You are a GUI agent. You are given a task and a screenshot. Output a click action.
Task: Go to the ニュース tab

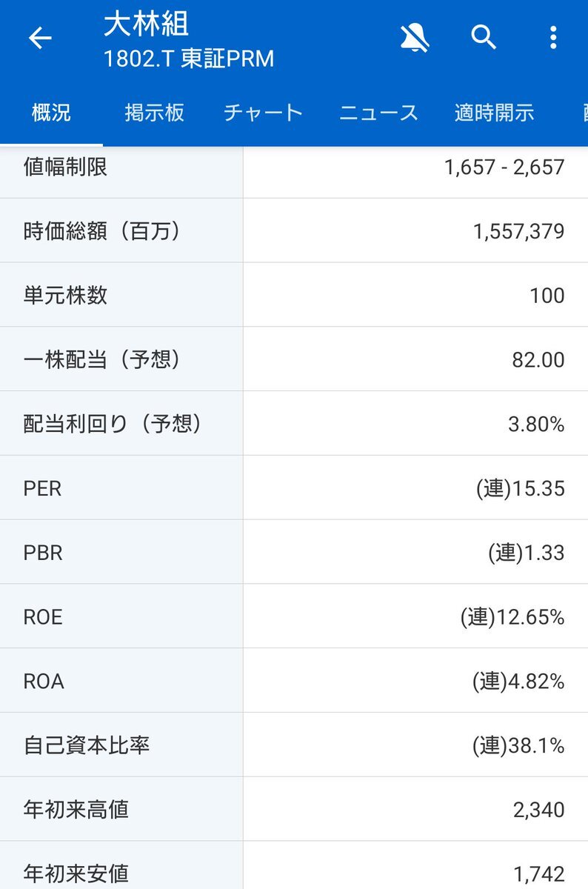click(x=378, y=113)
